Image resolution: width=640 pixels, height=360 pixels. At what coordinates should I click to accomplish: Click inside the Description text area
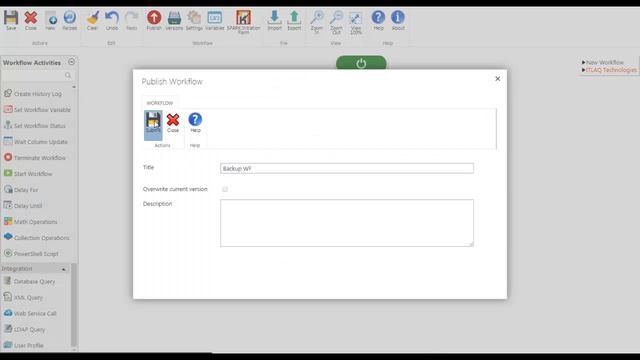point(347,223)
